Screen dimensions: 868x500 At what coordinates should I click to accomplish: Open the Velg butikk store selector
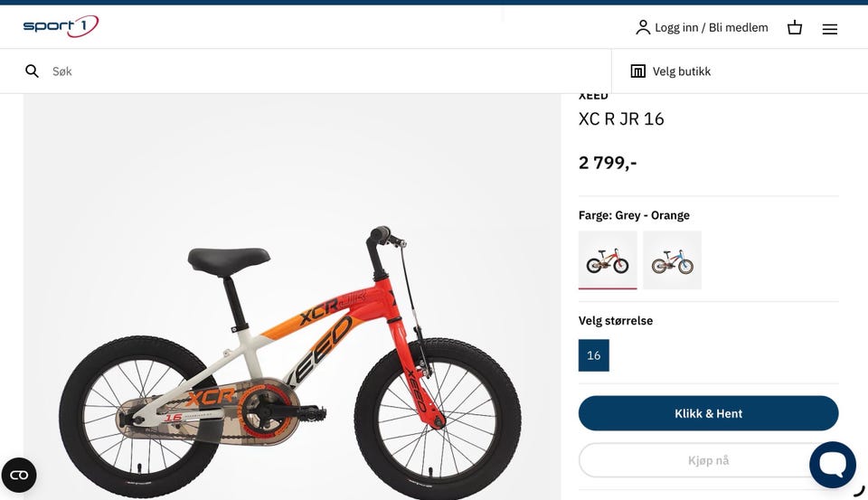click(x=670, y=71)
